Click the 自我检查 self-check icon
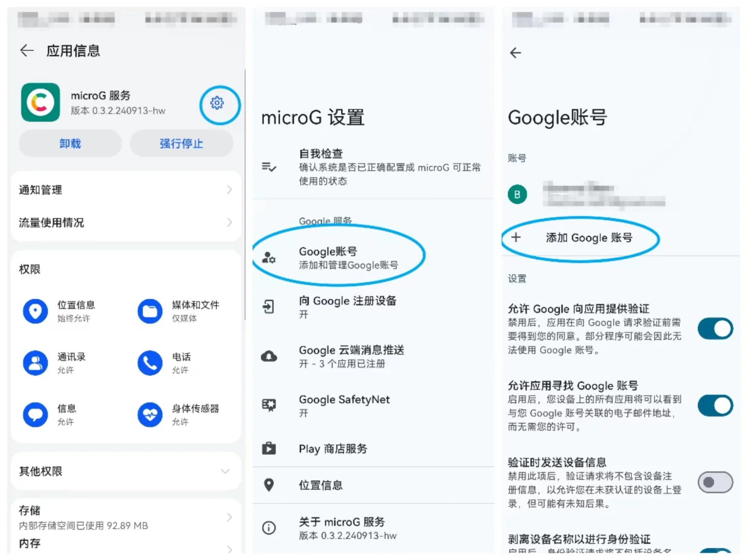This screenshot has width=747, height=560. pyautogui.click(x=269, y=167)
